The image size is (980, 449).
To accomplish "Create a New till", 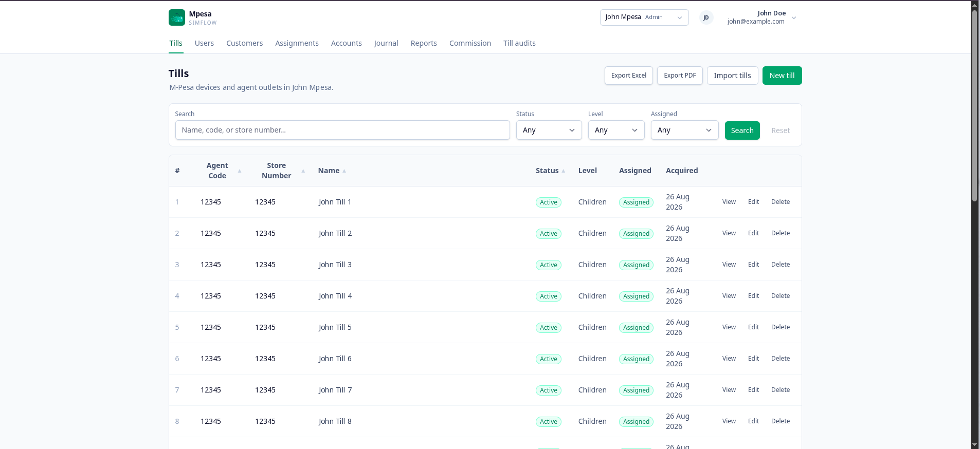I will click(782, 76).
